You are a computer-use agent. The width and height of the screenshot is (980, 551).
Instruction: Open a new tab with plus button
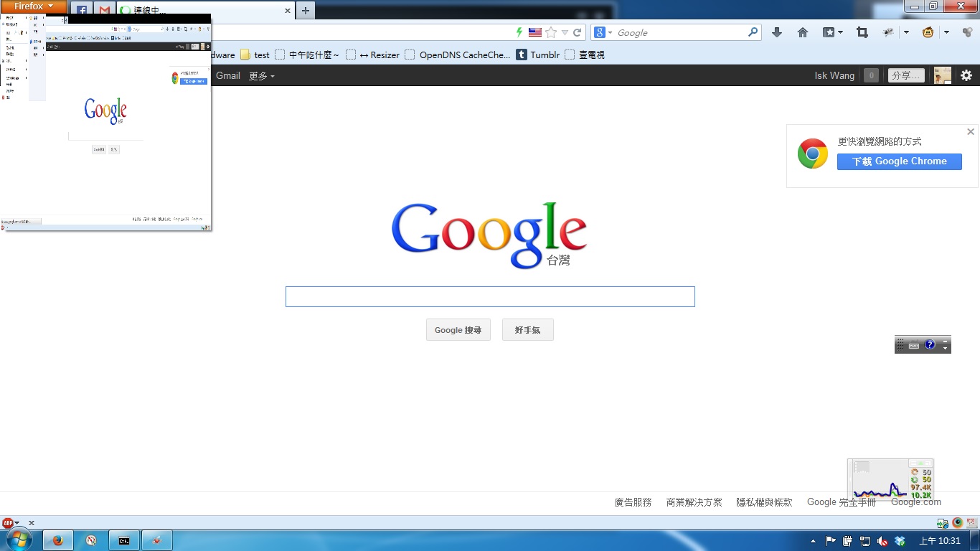click(306, 11)
